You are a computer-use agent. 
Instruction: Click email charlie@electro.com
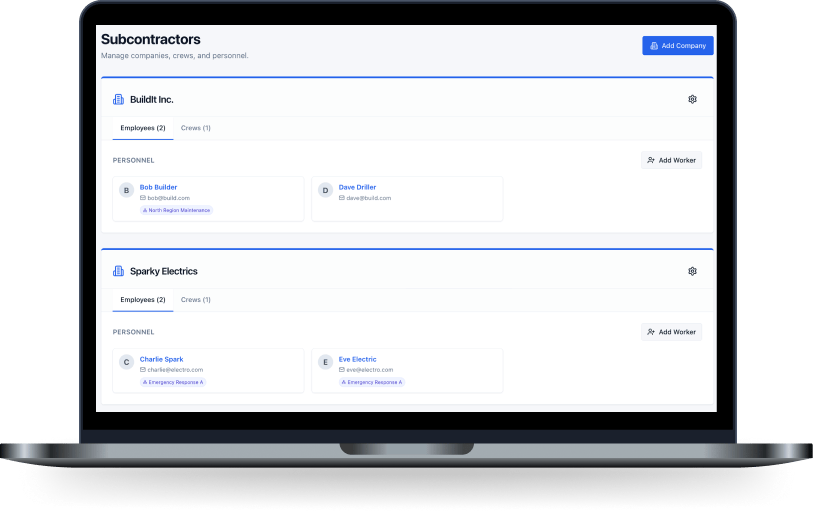[175, 370]
